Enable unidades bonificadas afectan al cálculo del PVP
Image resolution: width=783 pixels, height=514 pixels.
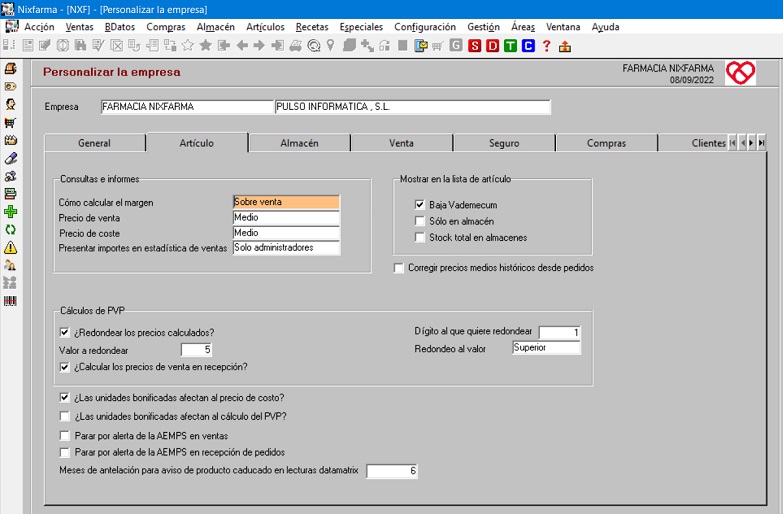point(64,416)
